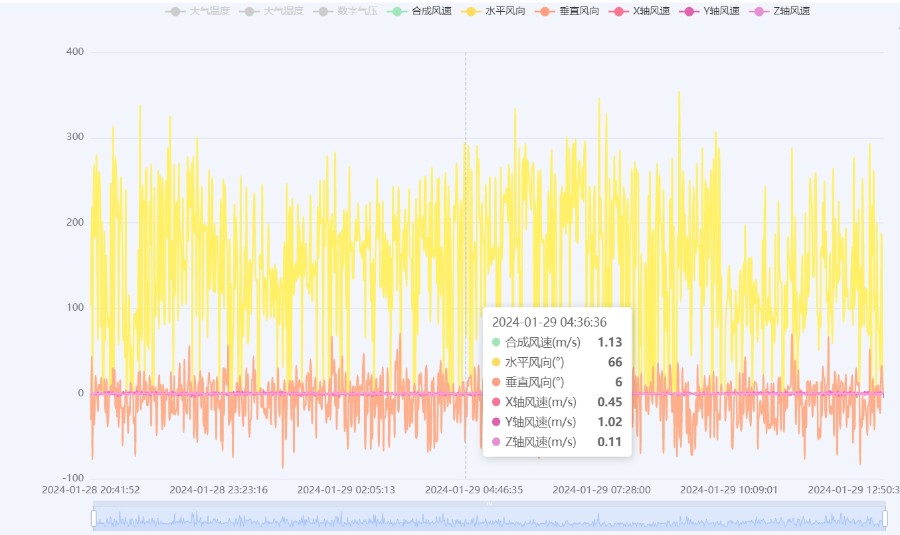Click the 2024-01-29 07:28:00 x-axis label
The height and width of the screenshot is (535, 900).
[x=601, y=490]
